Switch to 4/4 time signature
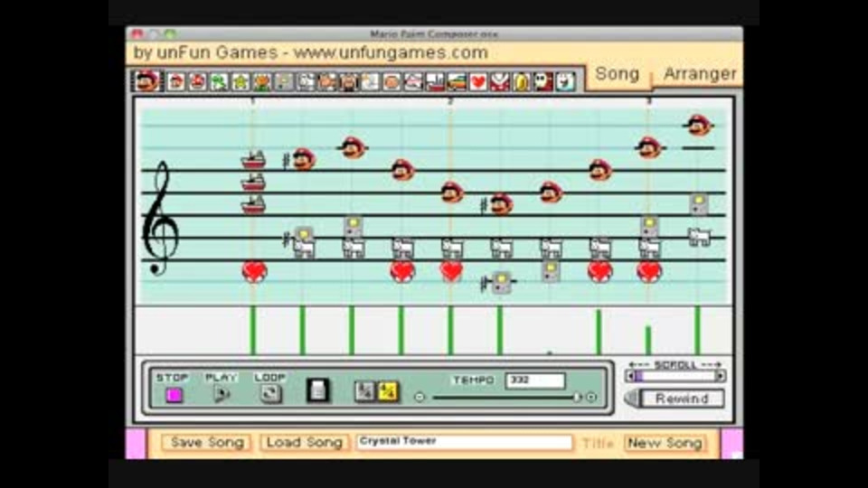Screen dimensions: 868x488 (x=388, y=391)
